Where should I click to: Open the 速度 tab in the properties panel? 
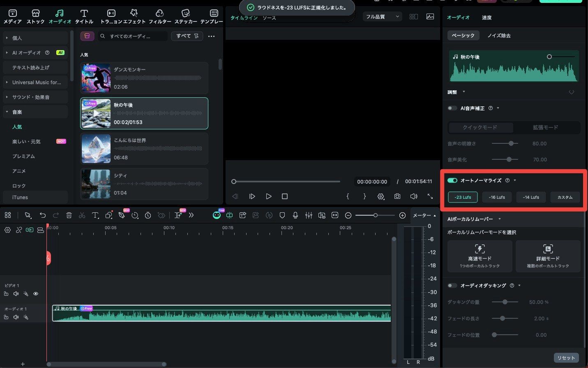pyautogui.click(x=487, y=18)
